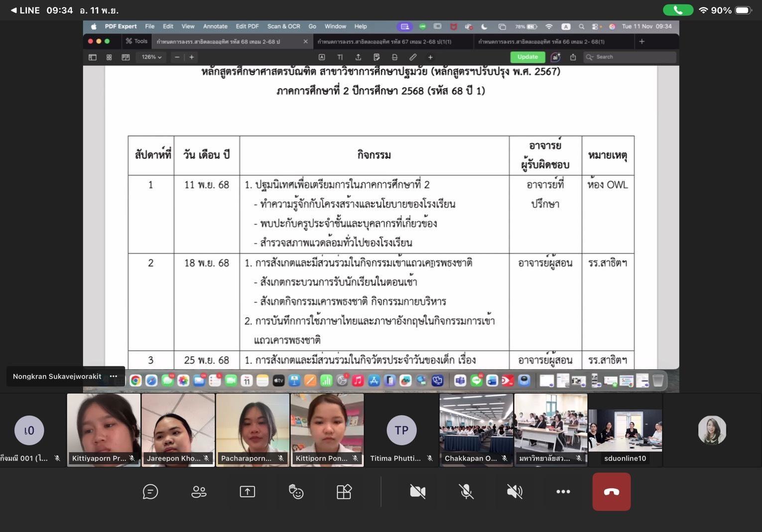Open the 126% zoom level dropdown
This screenshot has height=532, width=762.
coord(151,57)
